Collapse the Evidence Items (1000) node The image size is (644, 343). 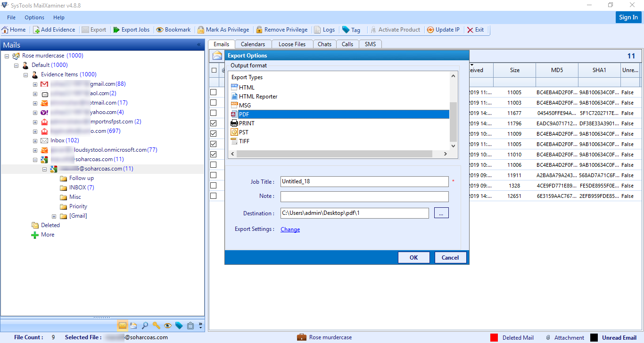coord(25,74)
